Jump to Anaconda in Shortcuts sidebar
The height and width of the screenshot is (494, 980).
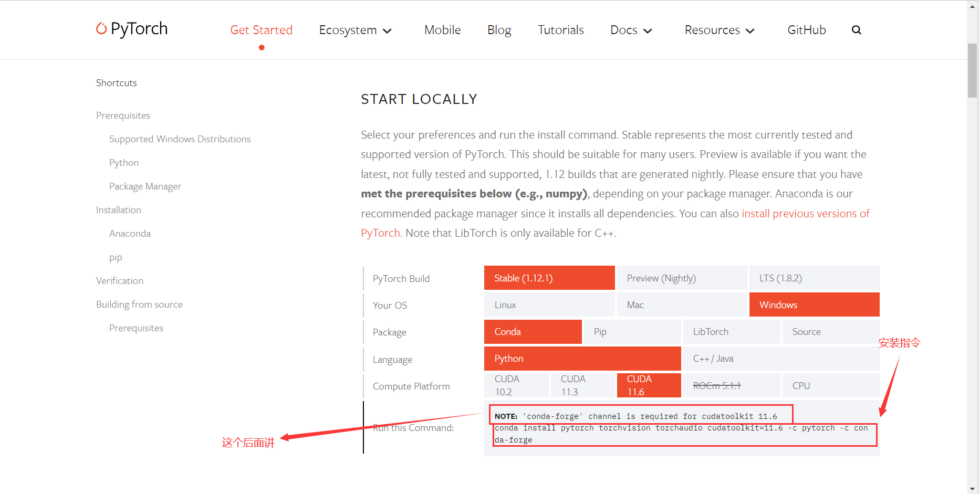[x=130, y=234]
